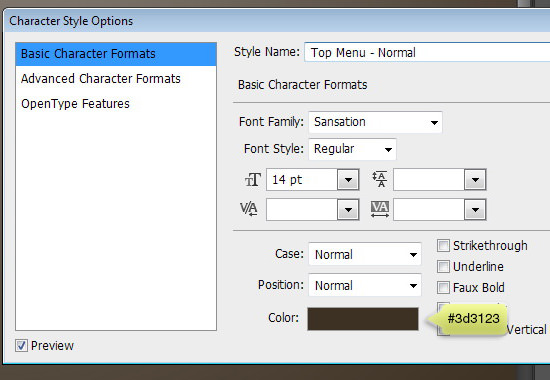
Task: Enable the Faux Bold checkbox
Action: click(x=443, y=288)
